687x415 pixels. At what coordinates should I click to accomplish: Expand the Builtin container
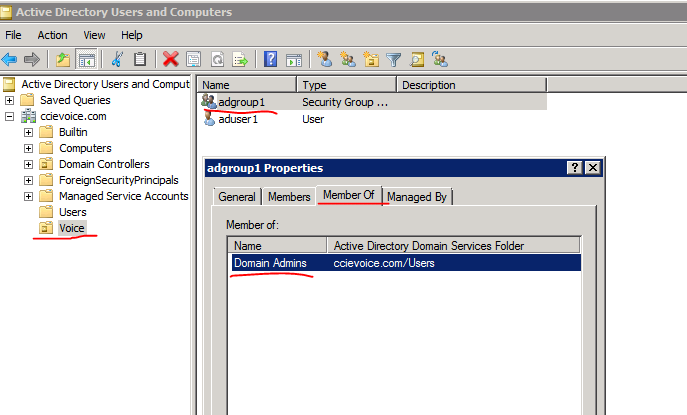pyautogui.click(x=28, y=132)
